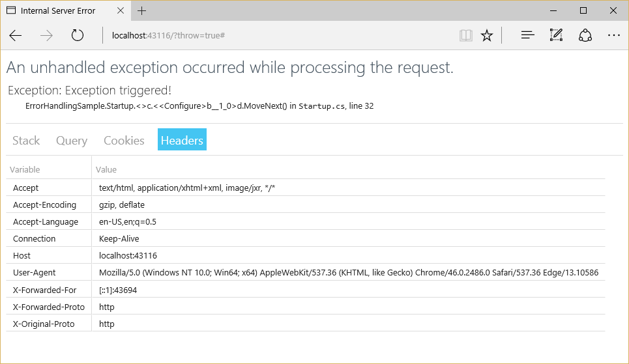629x364 pixels.
Task: Click the browser Back arrow
Action: point(16,36)
